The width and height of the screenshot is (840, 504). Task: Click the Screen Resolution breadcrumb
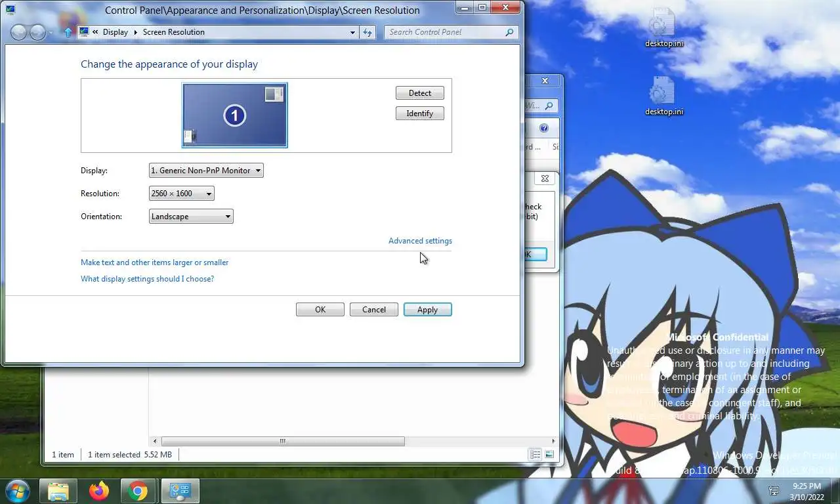[x=174, y=32]
